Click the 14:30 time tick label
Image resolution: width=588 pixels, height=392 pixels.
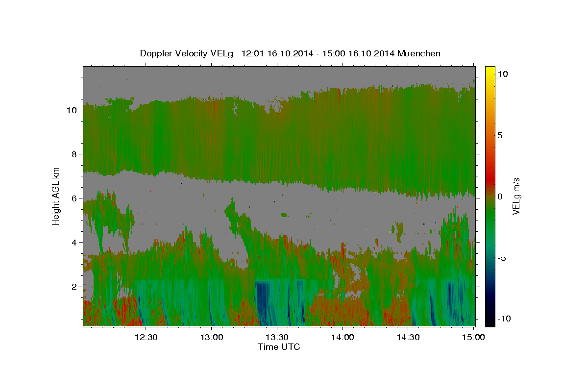pyautogui.click(x=408, y=337)
